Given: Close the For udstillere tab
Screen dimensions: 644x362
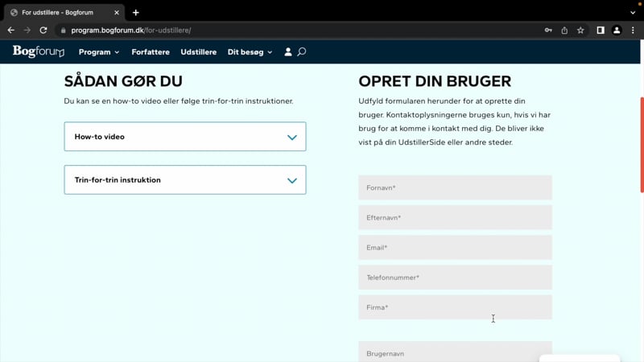Looking at the screenshot, I should pos(117,13).
